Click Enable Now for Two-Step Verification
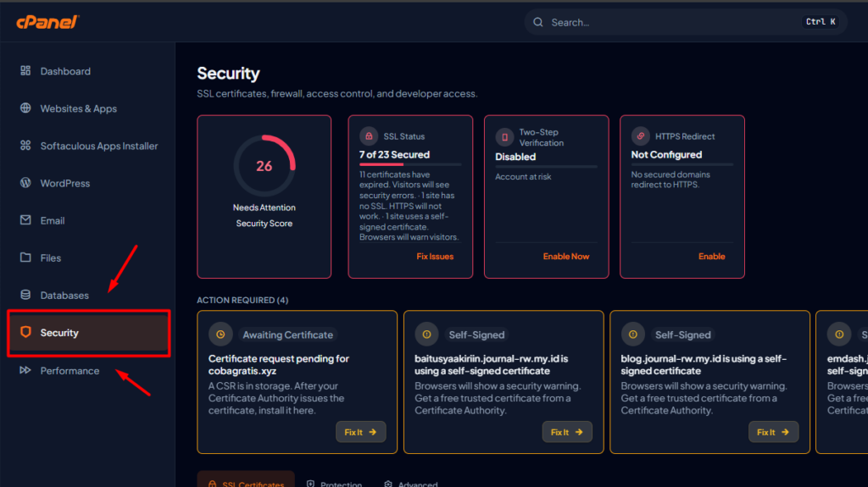 565,257
